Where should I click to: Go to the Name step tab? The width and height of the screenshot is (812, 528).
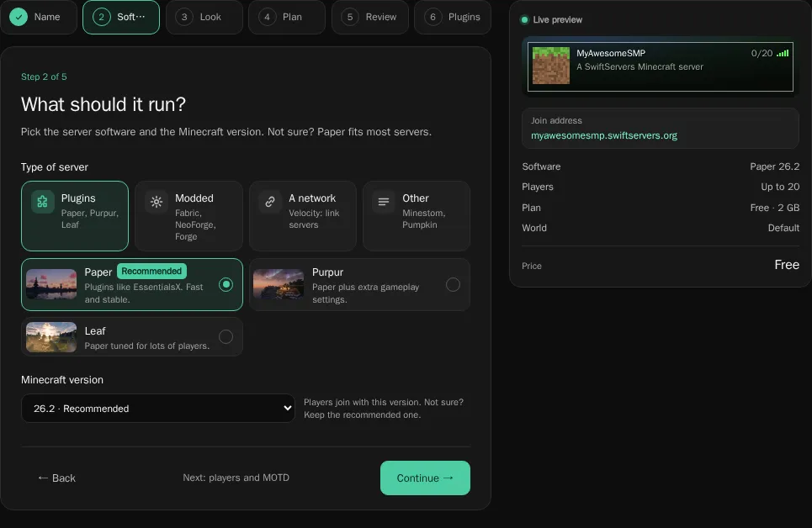[39, 17]
